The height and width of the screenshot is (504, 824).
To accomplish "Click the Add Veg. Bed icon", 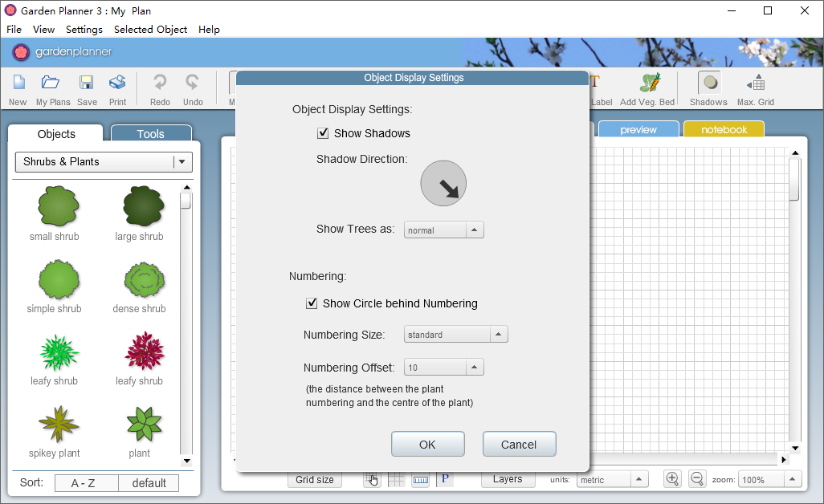I will 650,83.
